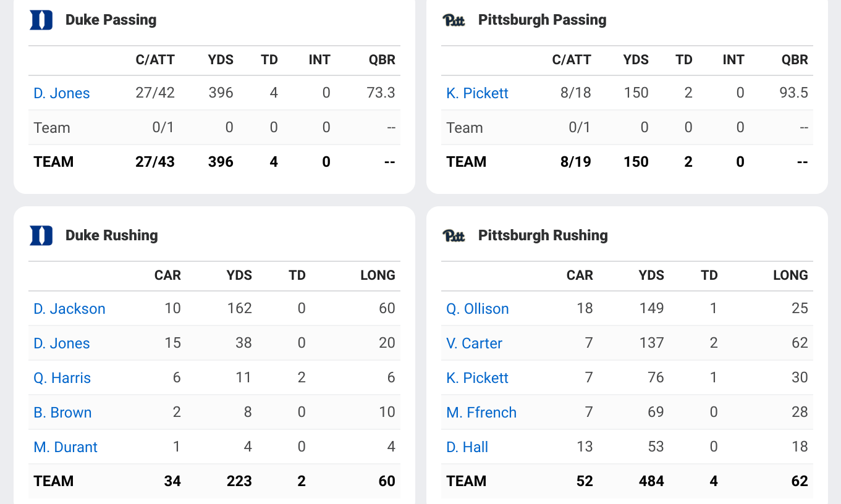Open D. Jones in the Duke Passing table
This screenshot has width=841, height=504.
coord(62,93)
